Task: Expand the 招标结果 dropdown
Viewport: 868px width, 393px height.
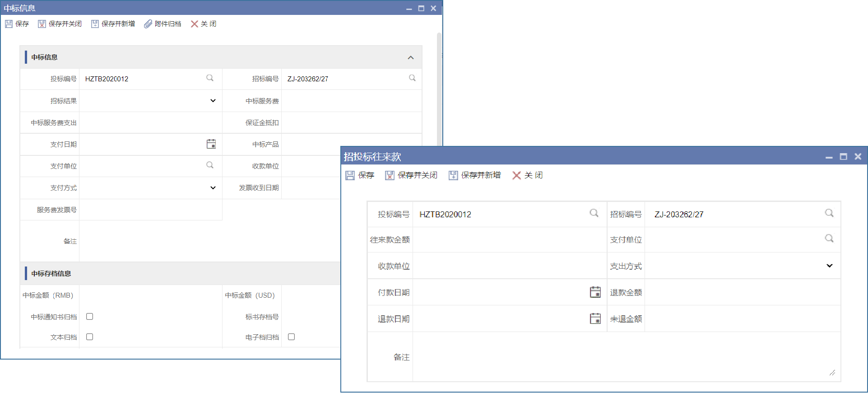Action: tap(213, 101)
